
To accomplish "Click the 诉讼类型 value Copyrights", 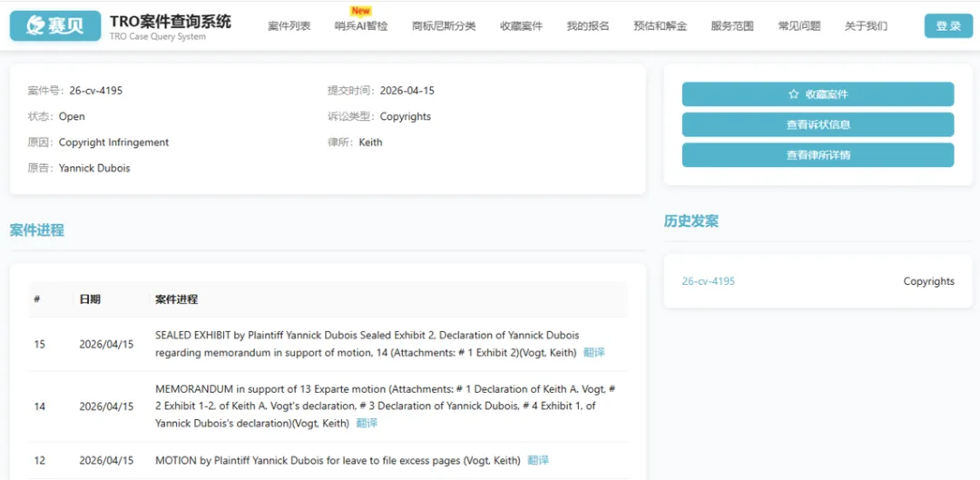I will pyautogui.click(x=405, y=116).
